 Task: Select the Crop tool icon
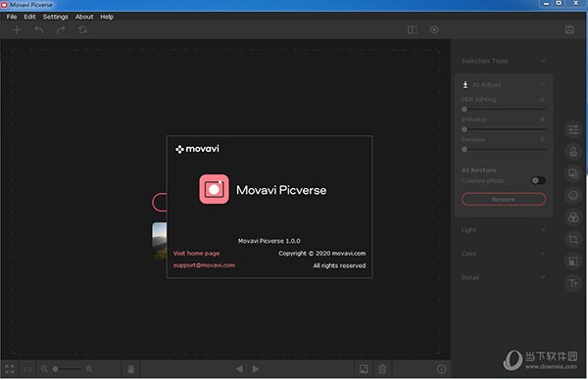[573, 239]
